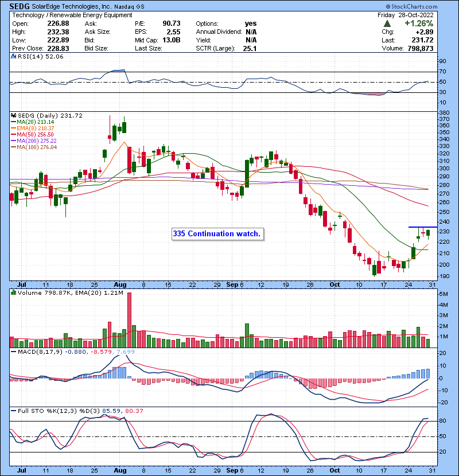The image size is (459, 476).
Task: Click the Volume value 798,873 in the quote header
Action: (421, 49)
